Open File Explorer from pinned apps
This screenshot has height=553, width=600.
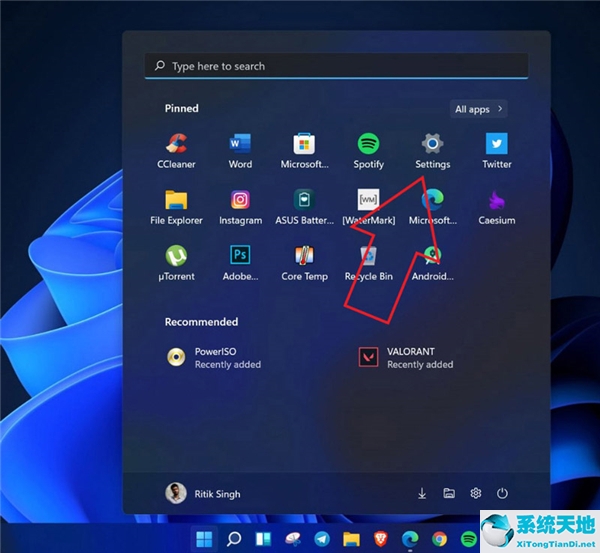coord(176,207)
